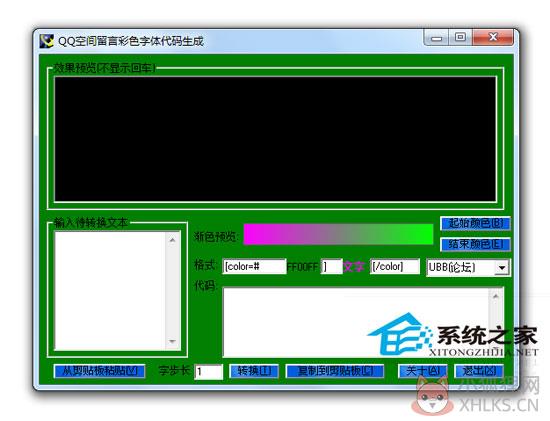This screenshot has width=550, height=421.
Task: Close the window
Action: 493,37
